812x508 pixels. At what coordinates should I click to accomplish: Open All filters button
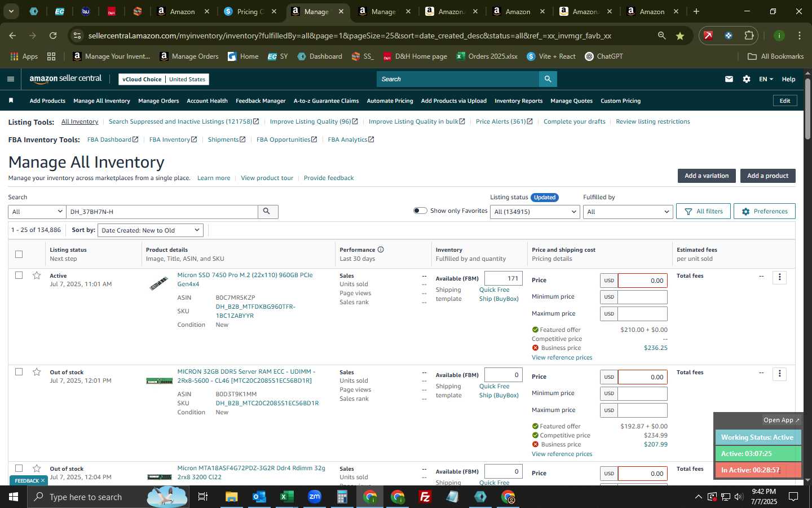703,211
